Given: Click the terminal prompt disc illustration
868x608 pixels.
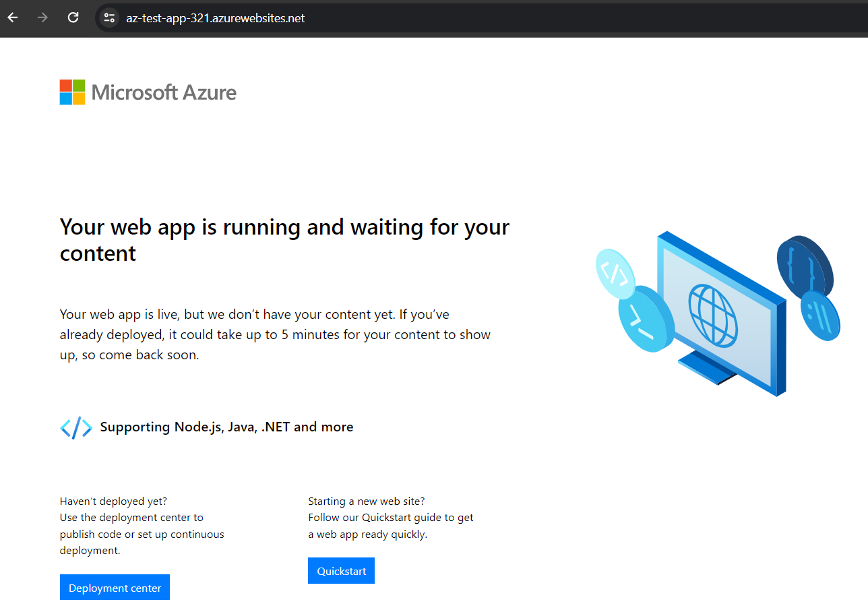Looking at the screenshot, I should tap(646, 319).
